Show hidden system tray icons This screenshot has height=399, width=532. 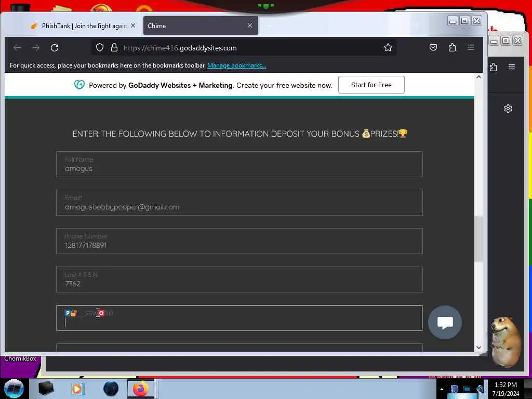442,389
